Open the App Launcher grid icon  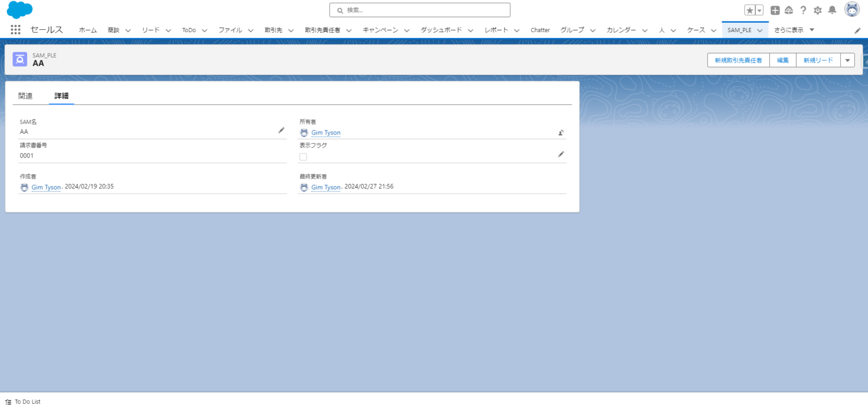pyautogui.click(x=15, y=30)
